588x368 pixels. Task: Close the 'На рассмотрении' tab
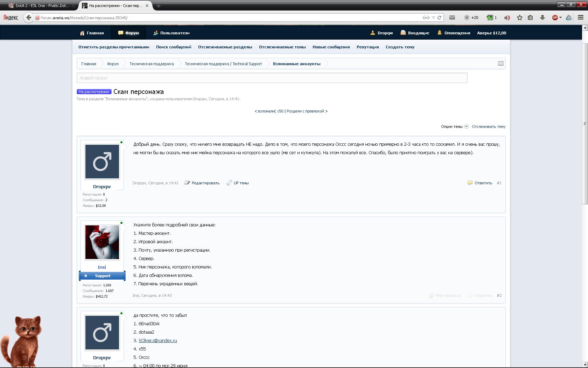coord(147,6)
